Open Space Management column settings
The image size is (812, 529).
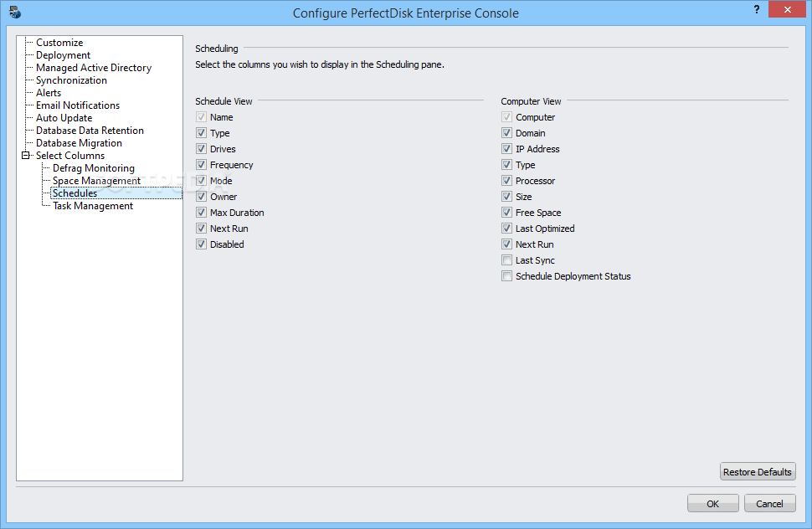pos(97,181)
